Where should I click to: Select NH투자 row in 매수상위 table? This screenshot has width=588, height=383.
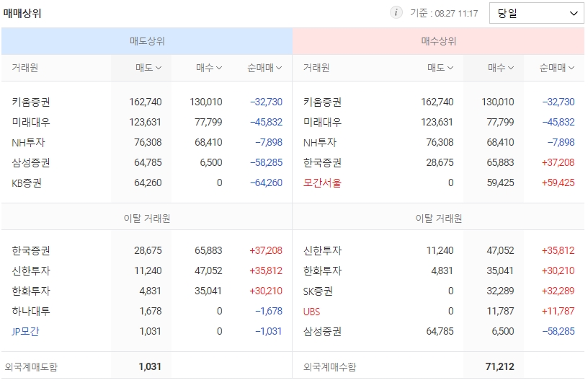pos(438,142)
